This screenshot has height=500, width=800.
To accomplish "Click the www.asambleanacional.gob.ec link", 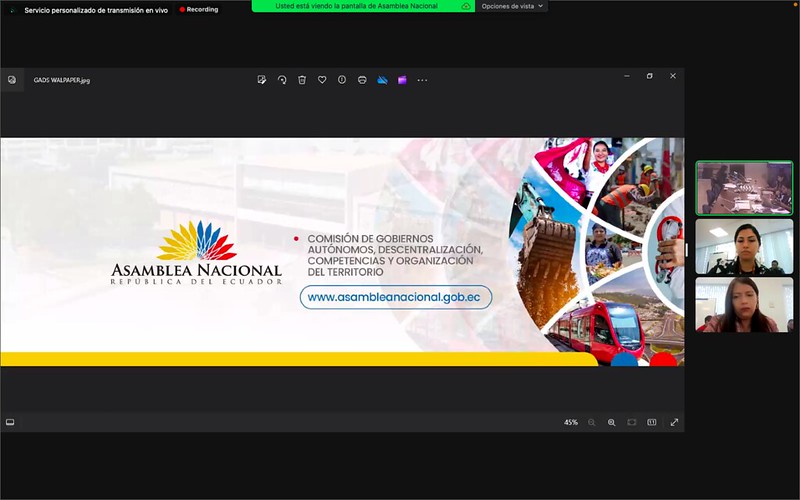I will 395,297.
